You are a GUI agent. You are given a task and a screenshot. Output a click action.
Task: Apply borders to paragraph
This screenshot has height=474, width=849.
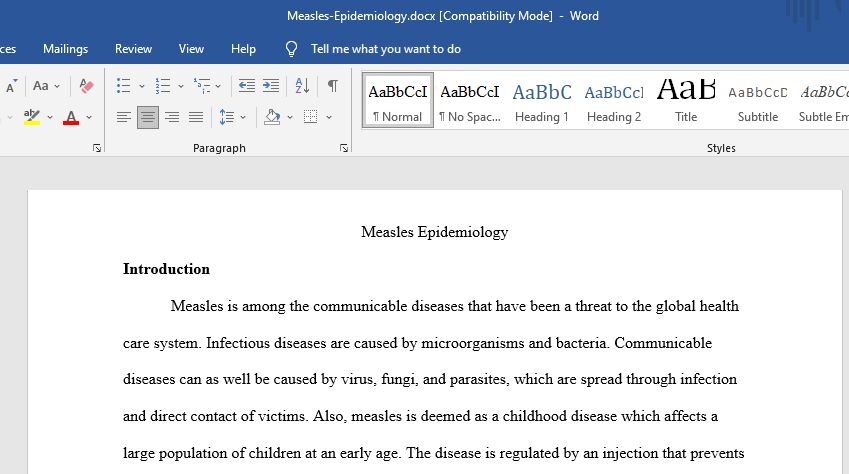(311, 117)
